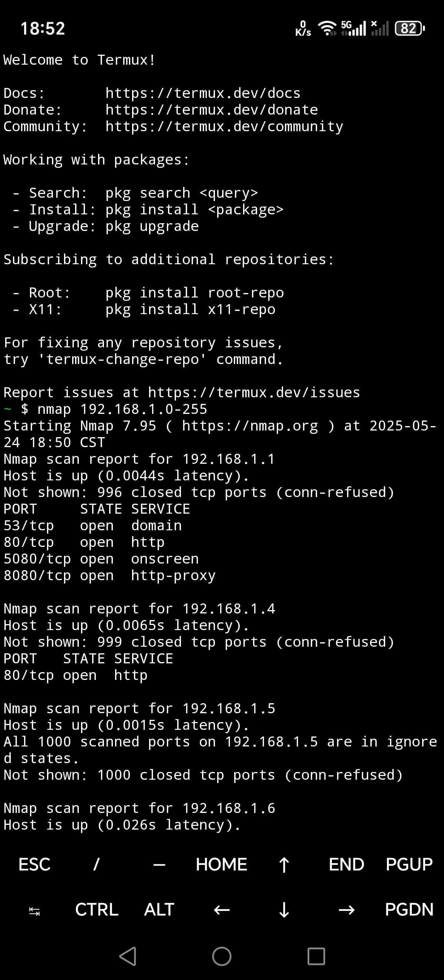Tap the Android home circle button
The image size is (444, 980).
(x=222, y=956)
